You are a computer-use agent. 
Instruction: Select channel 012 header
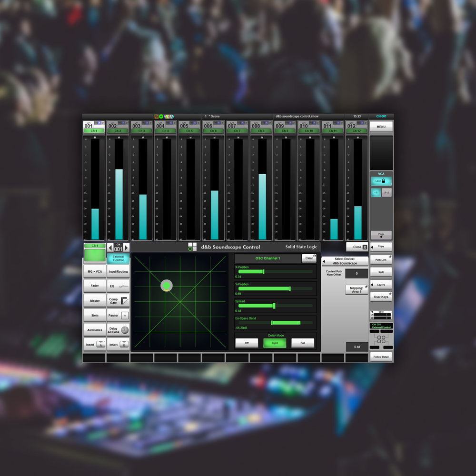[x=357, y=127]
